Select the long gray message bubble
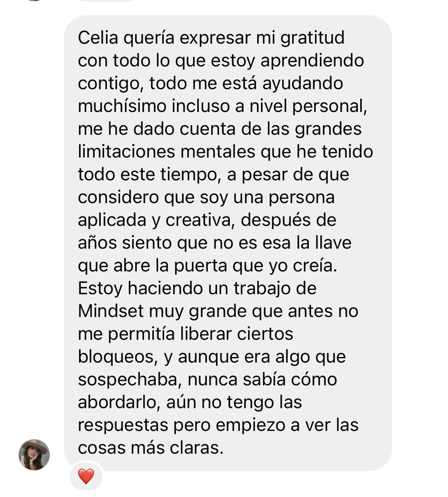448x497 pixels. coord(228,243)
